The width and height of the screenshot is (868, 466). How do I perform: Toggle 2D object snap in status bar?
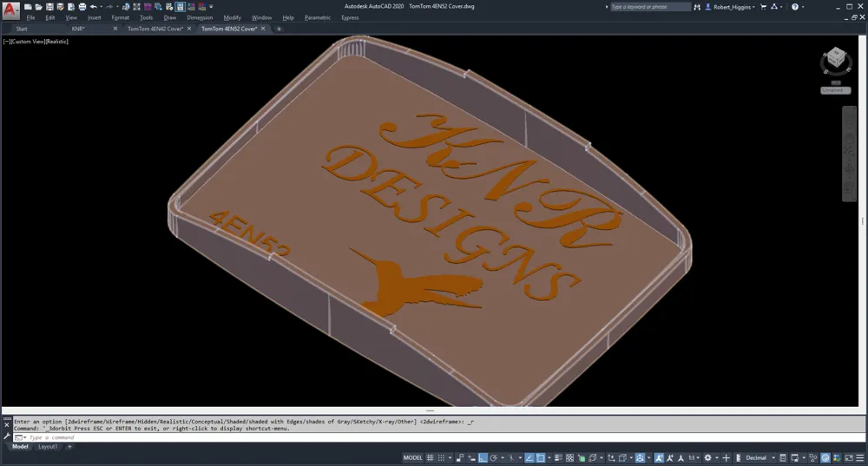[x=540, y=457]
